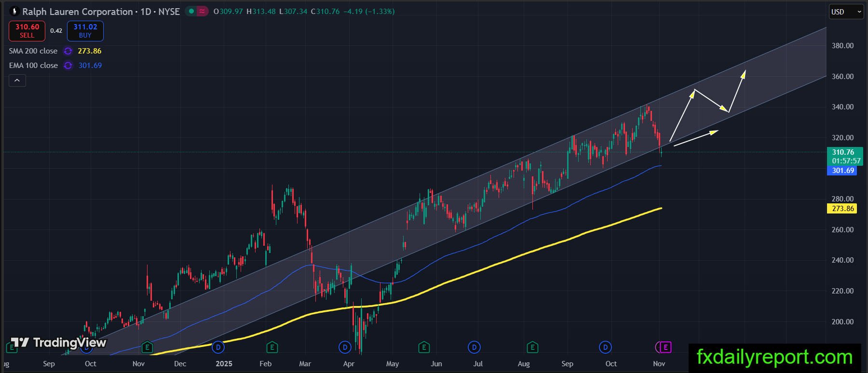Click the earnings E marker near November 2024
The width and height of the screenshot is (868, 373).
point(147,347)
